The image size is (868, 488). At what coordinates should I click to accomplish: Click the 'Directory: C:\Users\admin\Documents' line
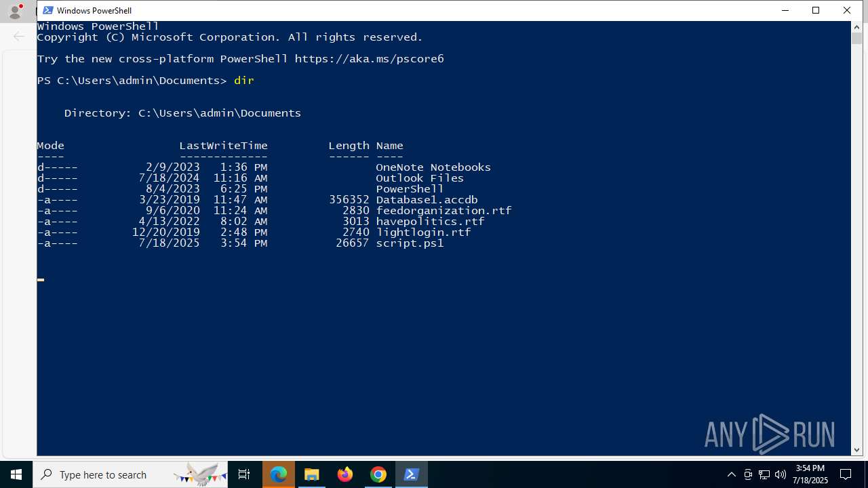click(182, 113)
